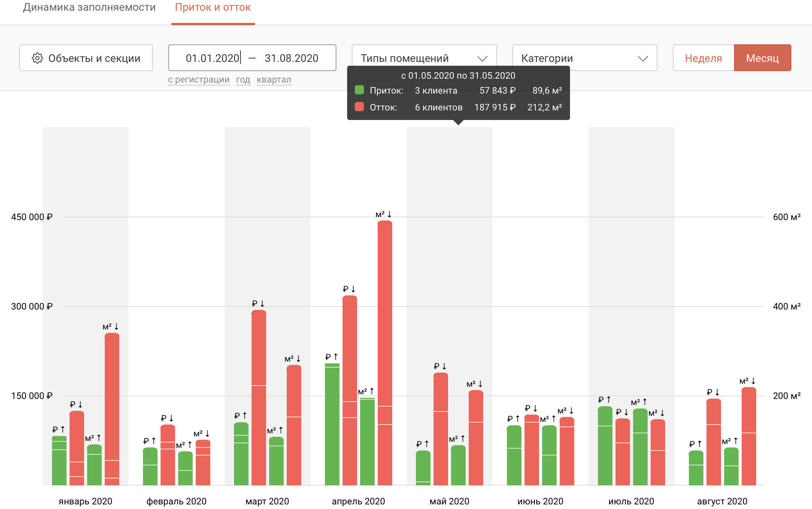Click the с регистрации quick link
812x509 pixels.
[199, 79]
